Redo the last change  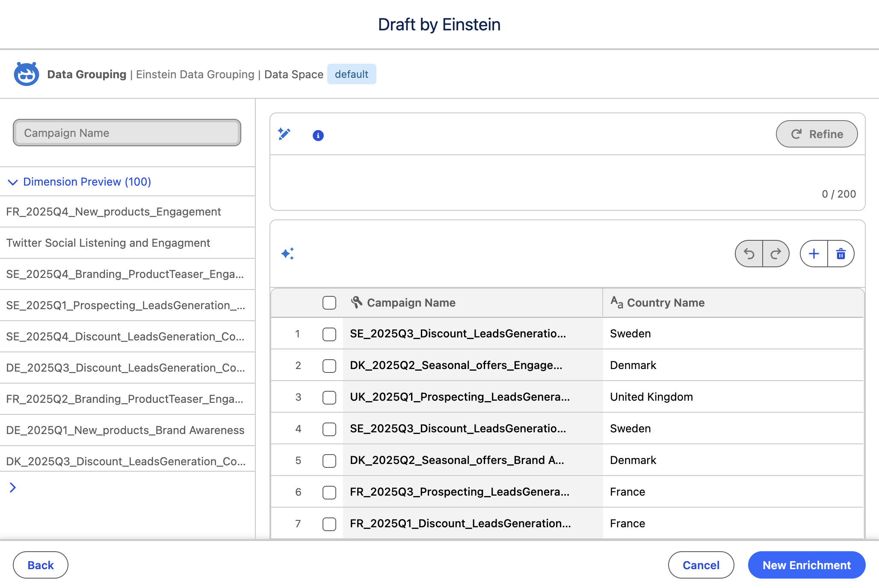click(776, 254)
